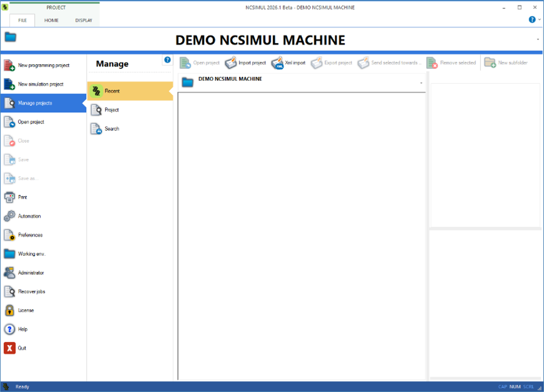The width and height of the screenshot is (544, 392).
Task: Click Export project in the toolbar
Action: click(331, 63)
